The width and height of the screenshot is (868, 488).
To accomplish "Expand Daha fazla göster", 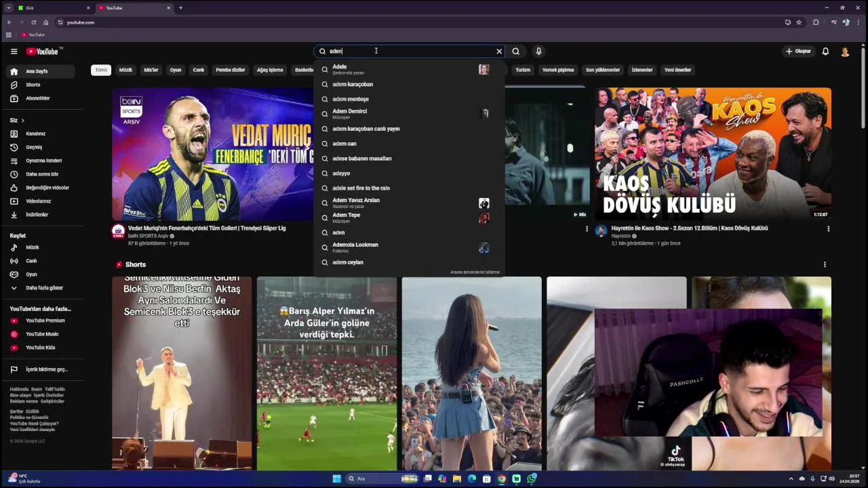I will point(40,288).
